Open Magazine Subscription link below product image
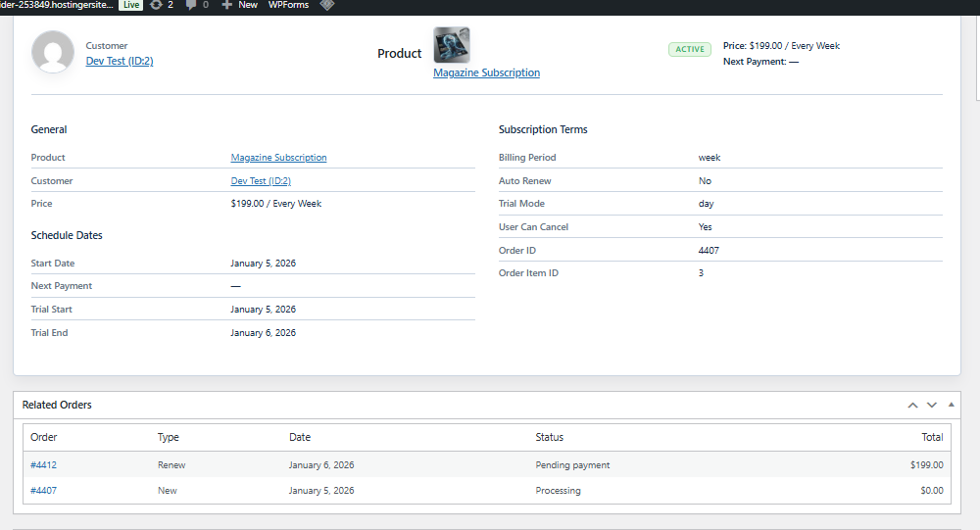The height and width of the screenshot is (530, 980). [486, 72]
